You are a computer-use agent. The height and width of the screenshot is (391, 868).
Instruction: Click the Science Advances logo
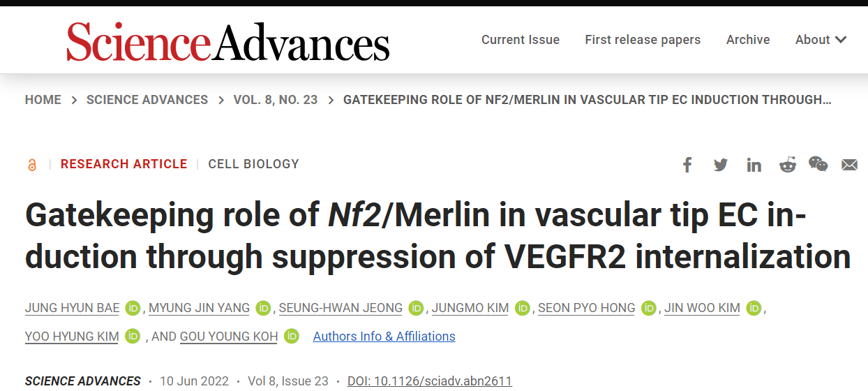point(228,41)
